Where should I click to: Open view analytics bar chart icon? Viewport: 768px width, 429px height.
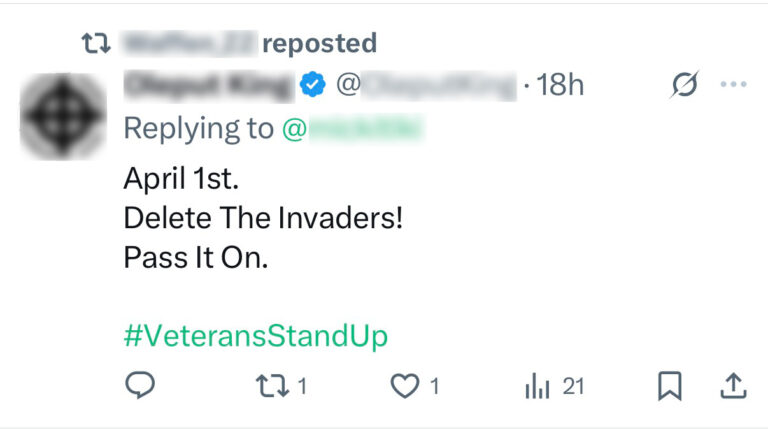click(x=537, y=386)
